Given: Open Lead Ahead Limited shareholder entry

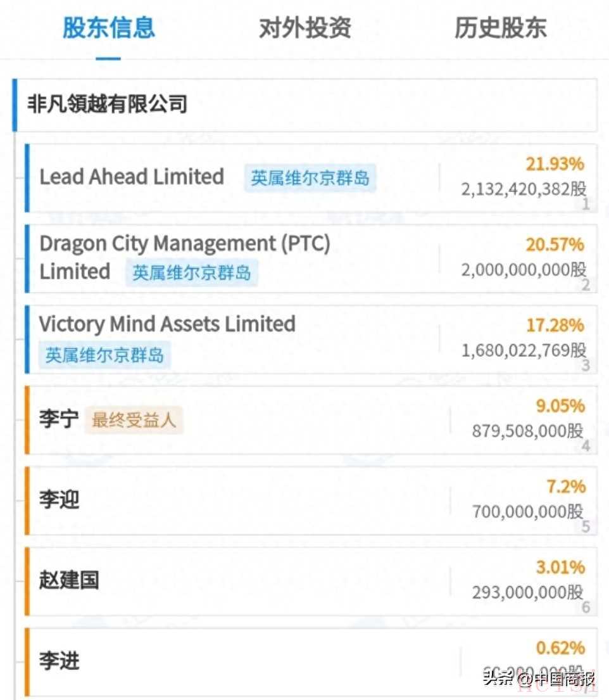Looking at the screenshot, I should (x=311, y=177).
